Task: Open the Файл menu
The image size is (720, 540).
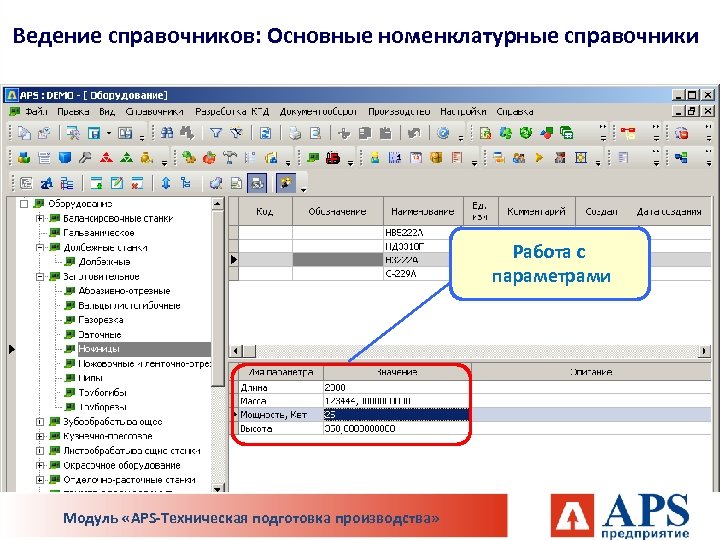Action: click(x=36, y=112)
